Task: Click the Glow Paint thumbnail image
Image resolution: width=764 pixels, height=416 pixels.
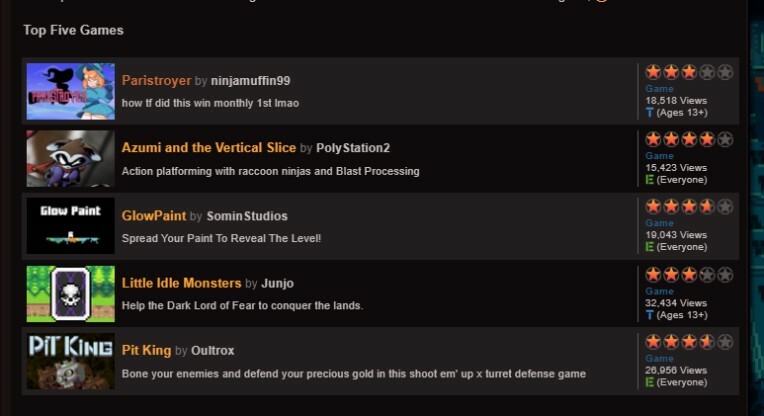Action: 71,226
